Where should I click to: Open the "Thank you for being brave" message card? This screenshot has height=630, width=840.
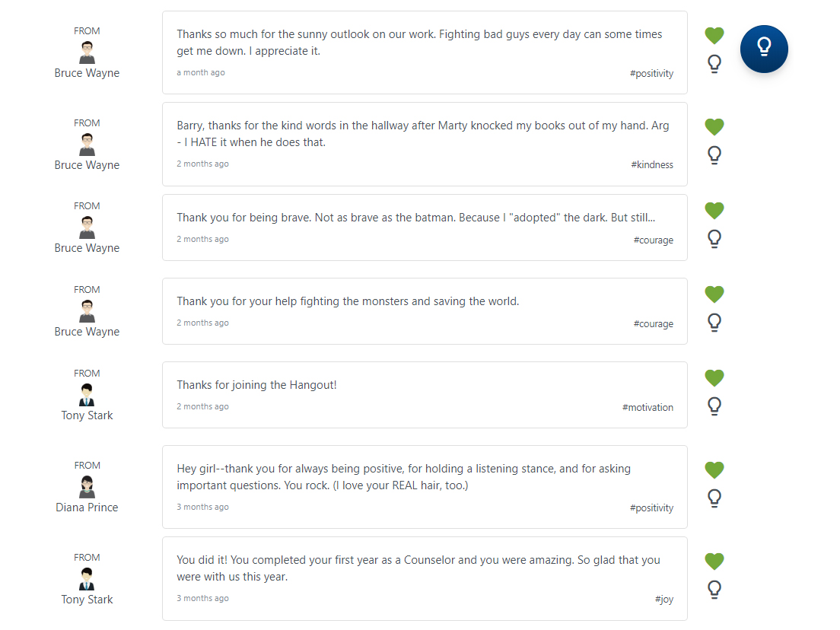tap(425, 228)
